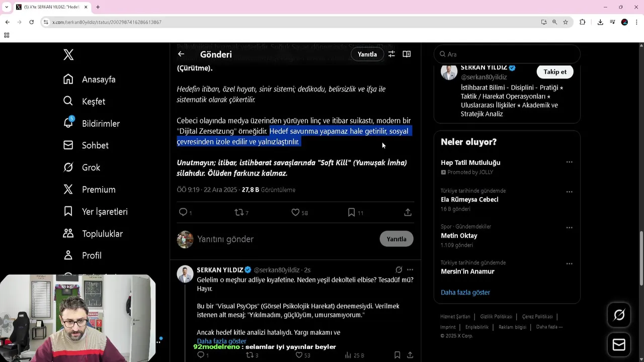Open Profil from the sidebar
The image size is (644, 362).
pos(83,255)
